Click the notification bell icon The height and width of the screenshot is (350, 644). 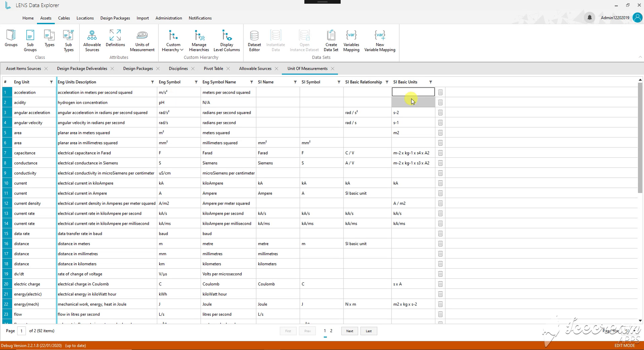pyautogui.click(x=590, y=17)
